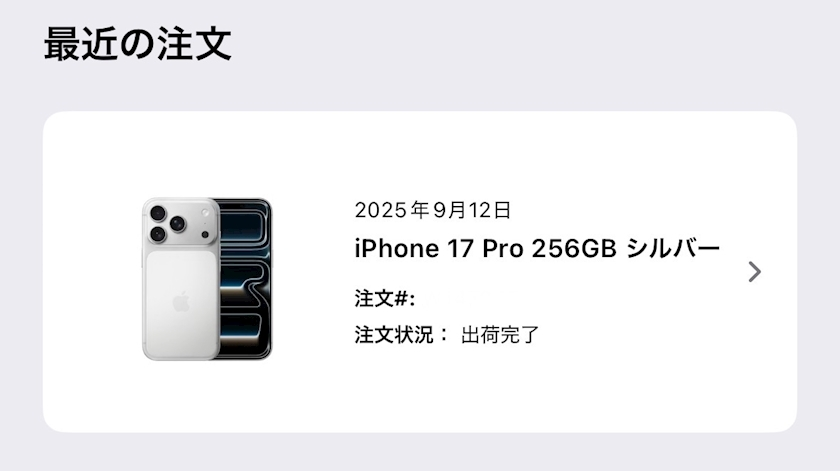Click the bottom camera lens on the phone image
840x471 pixels.
(158, 234)
